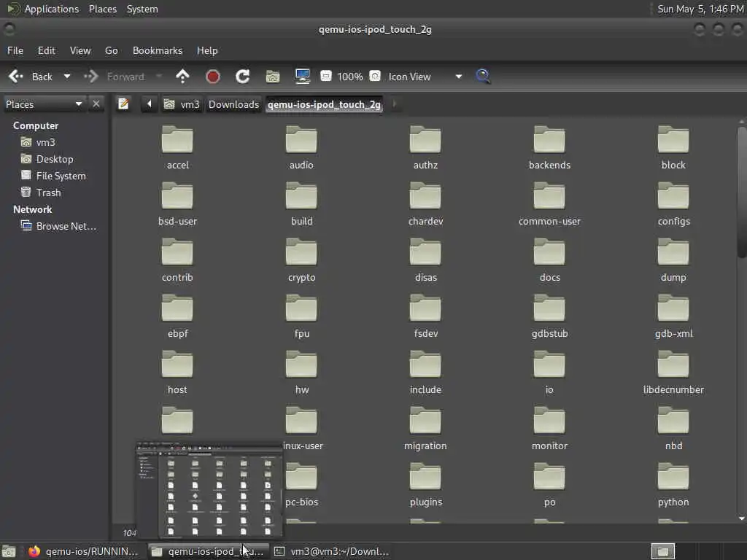
Task: Open the Computer toolbar icon
Action: 303,77
